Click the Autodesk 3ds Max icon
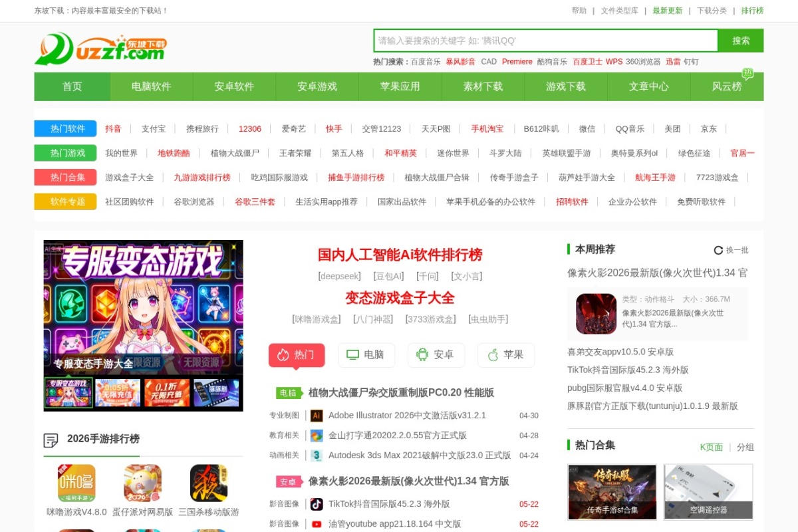Screen dimensions: 798x532 pyautogui.click(x=317, y=456)
